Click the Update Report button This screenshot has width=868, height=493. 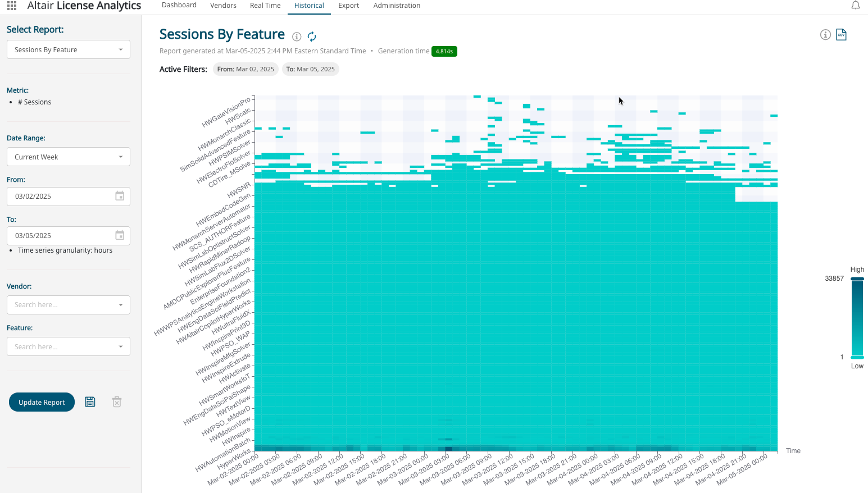(x=42, y=402)
